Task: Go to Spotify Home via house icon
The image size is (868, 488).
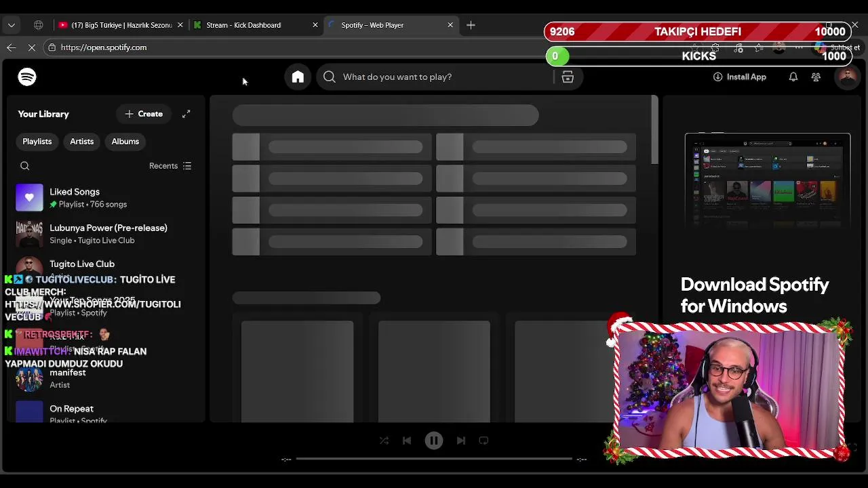Action: pyautogui.click(x=298, y=77)
